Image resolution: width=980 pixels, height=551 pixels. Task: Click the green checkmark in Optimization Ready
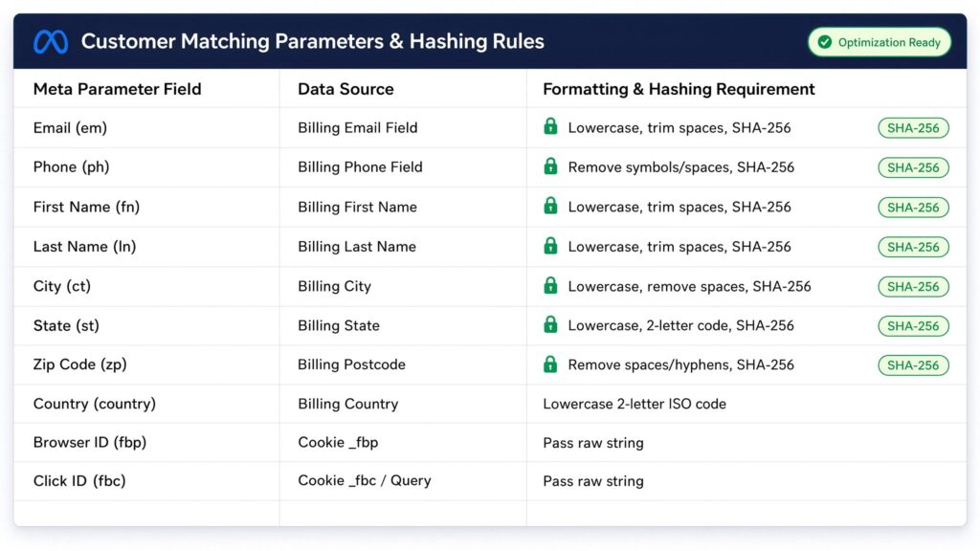coord(824,42)
